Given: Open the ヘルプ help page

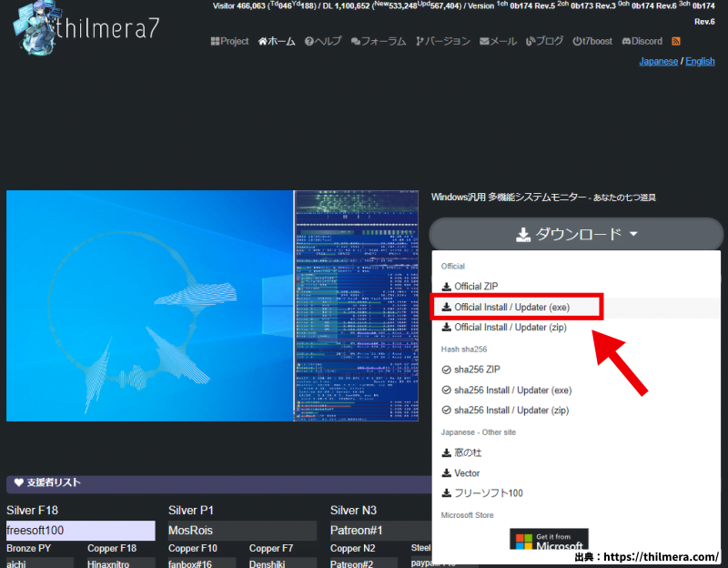Looking at the screenshot, I should click(323, 42).
